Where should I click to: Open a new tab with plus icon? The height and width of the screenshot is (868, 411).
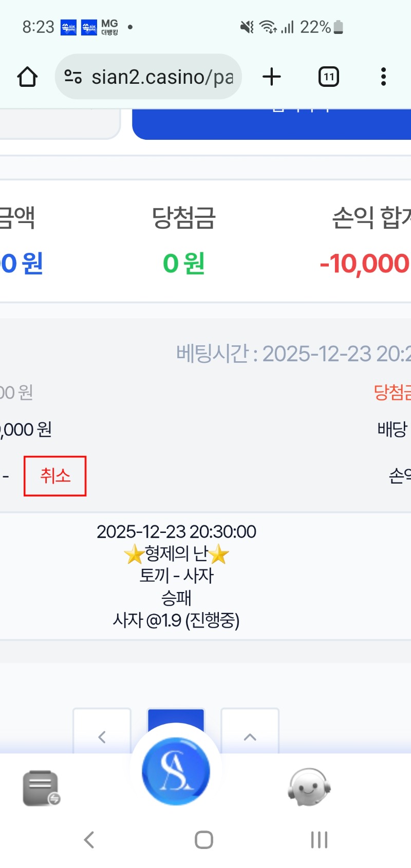pyautogui.click(x=272, y=77)
